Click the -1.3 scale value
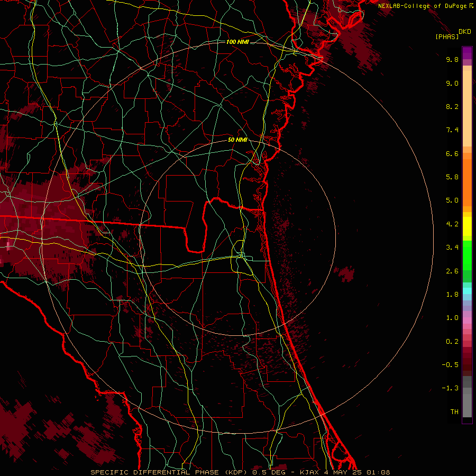This screenshot has height=476, width=476. pos(450,388)
